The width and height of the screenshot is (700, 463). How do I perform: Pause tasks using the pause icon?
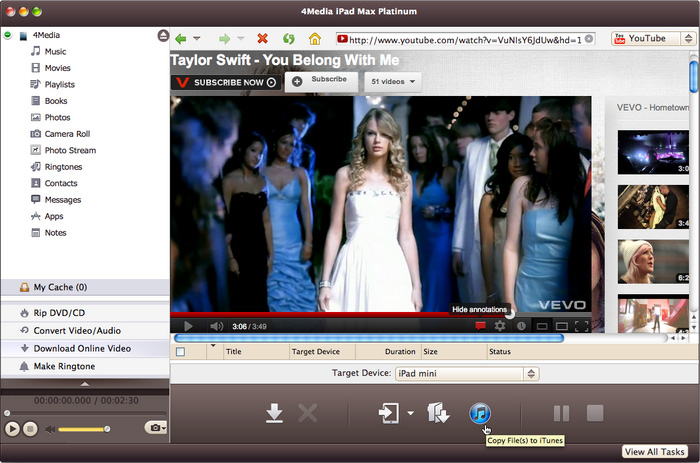coord(561,413)
